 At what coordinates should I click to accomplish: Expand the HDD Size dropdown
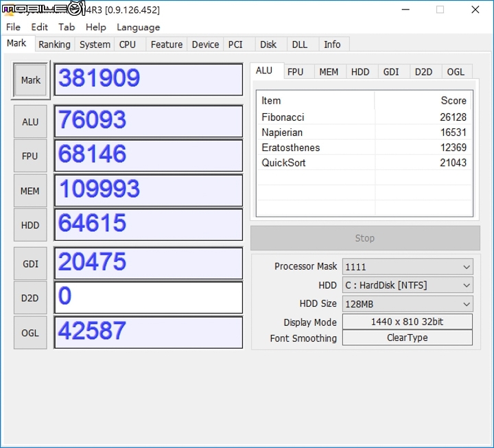click(408, 304)
